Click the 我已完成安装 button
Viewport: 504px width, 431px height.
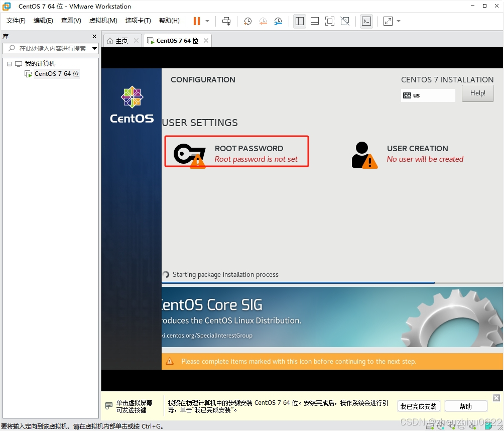coord(418,406)
